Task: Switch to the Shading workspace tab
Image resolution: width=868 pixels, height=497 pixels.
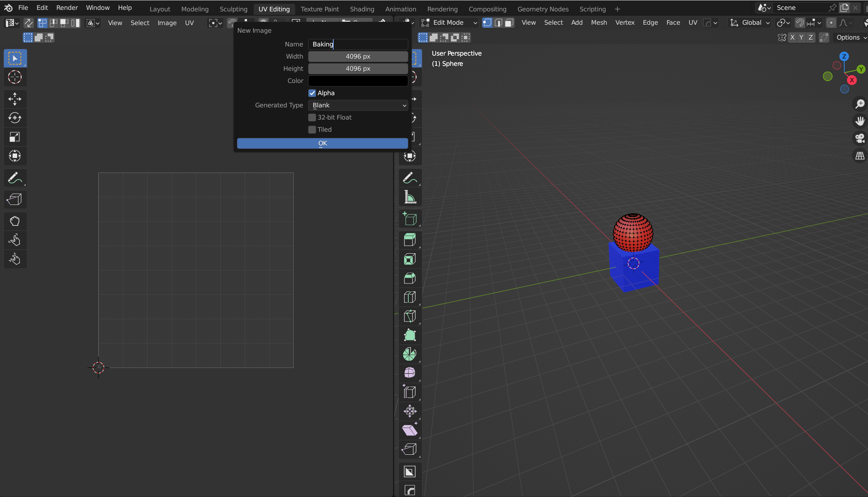Action: tap(361, 9)
